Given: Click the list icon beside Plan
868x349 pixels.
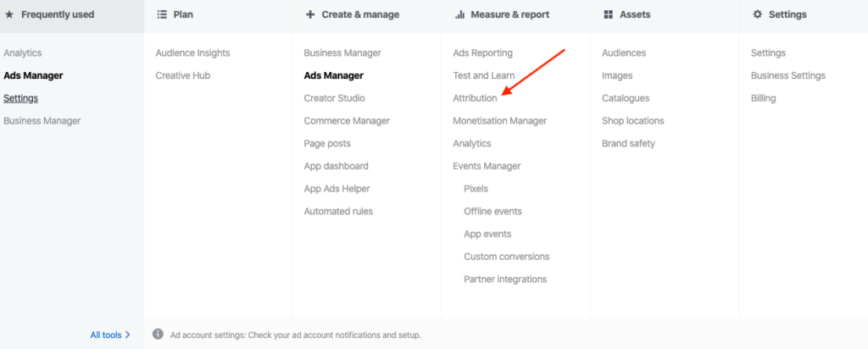Looking at the screenshot, I should 162,15.
